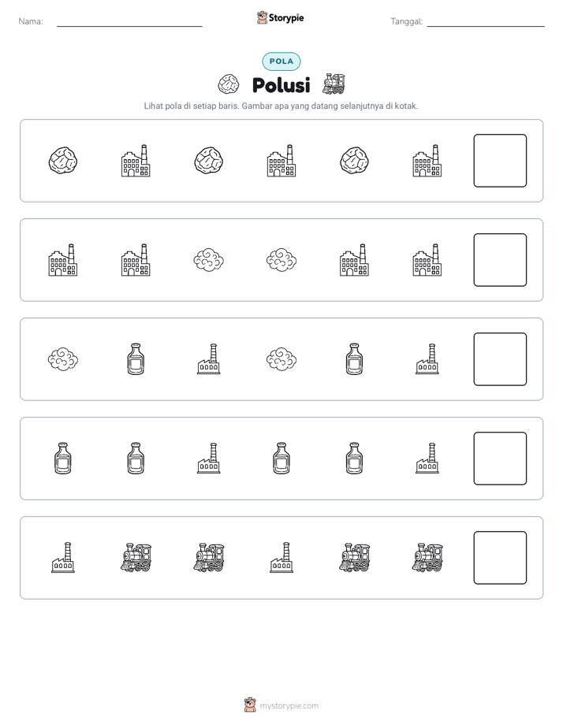Select the POLA badge label
563x728 pixels.
281,61
